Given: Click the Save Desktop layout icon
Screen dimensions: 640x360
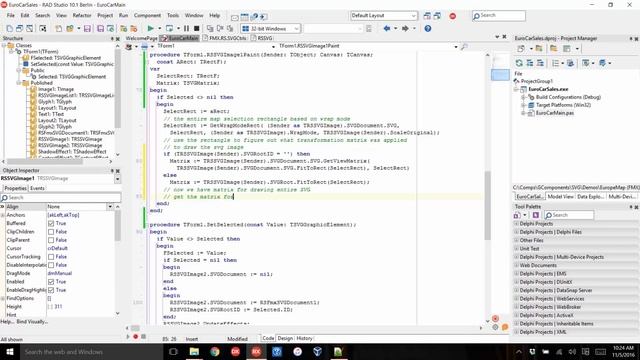Looking at the screenshot, I should click(427, 16).
